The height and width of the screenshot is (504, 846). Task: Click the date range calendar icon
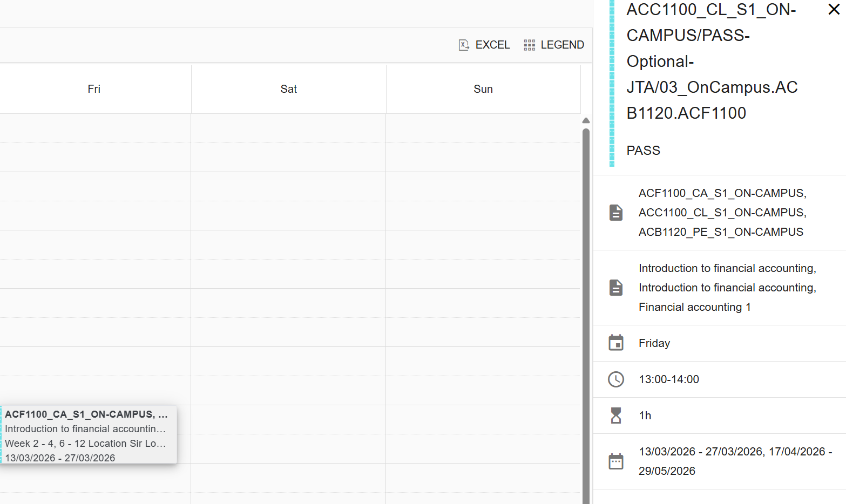(x=616, y=461)
